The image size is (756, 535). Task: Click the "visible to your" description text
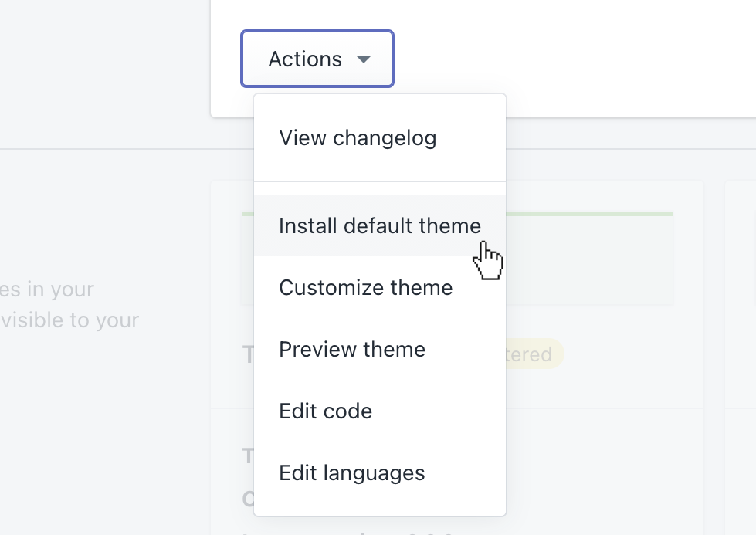click(x=69, y=320)
